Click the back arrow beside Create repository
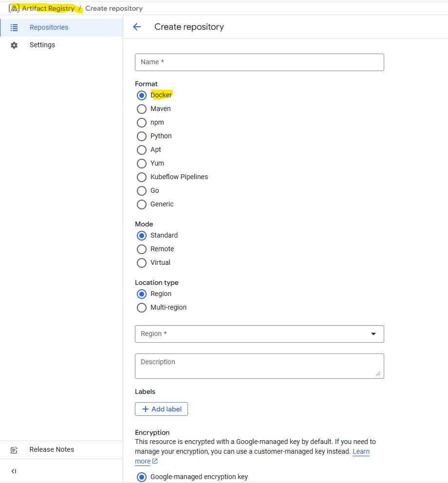Screen dimensions: 448x483 click(x=137, y=27)
